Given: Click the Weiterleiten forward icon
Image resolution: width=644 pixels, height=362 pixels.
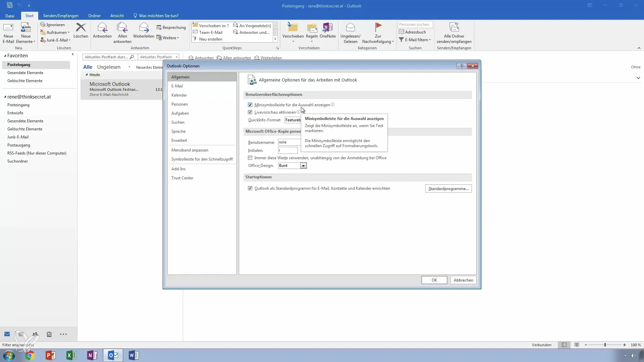Looking at the screenshot, I should (x=144, y=27).
